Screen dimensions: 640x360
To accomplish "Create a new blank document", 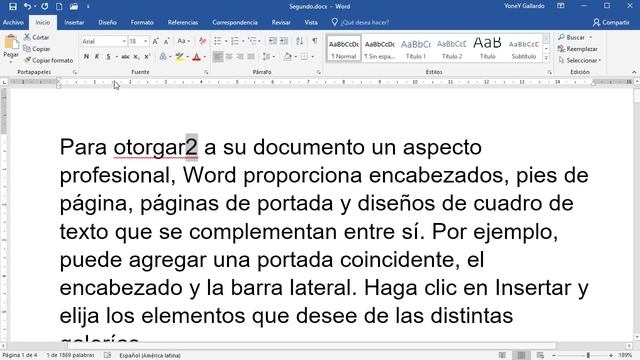I will tap(59, 6).
